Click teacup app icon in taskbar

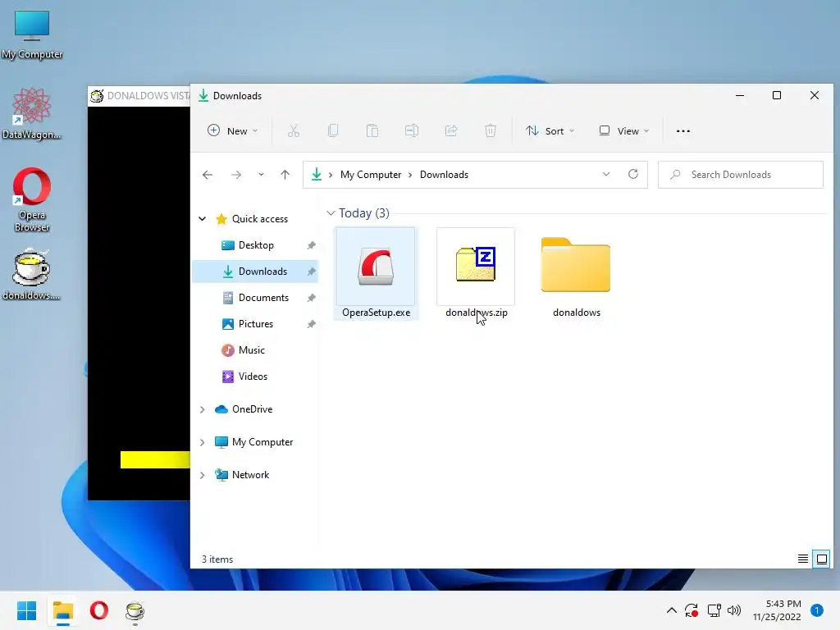coord(135,610)
